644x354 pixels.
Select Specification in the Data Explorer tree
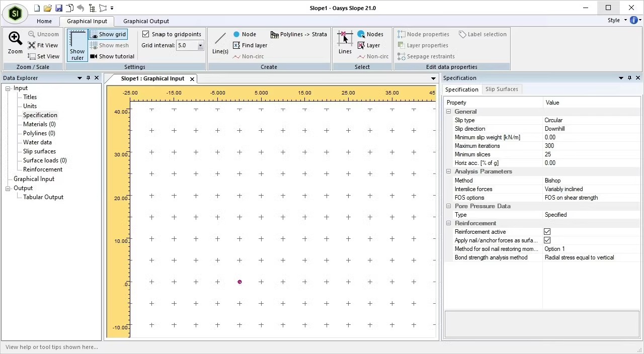[x=40, y=115]
